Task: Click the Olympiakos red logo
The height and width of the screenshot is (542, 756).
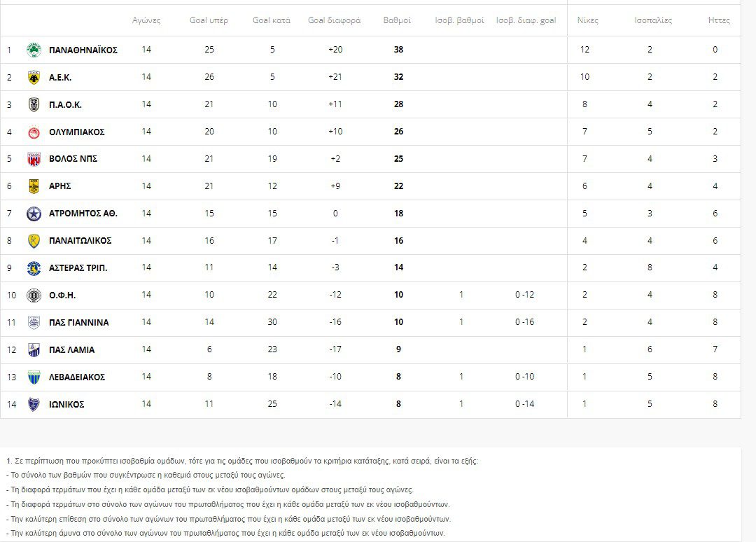Action: pyautogui.click(x=34, y=132)
